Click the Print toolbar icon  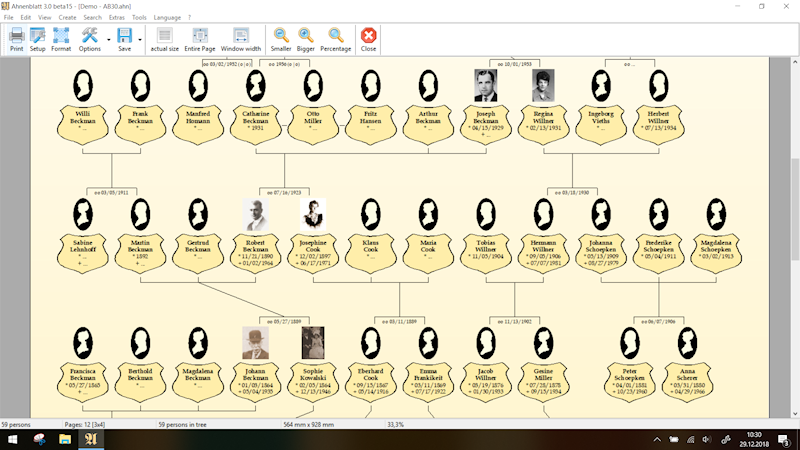point(16,39)
